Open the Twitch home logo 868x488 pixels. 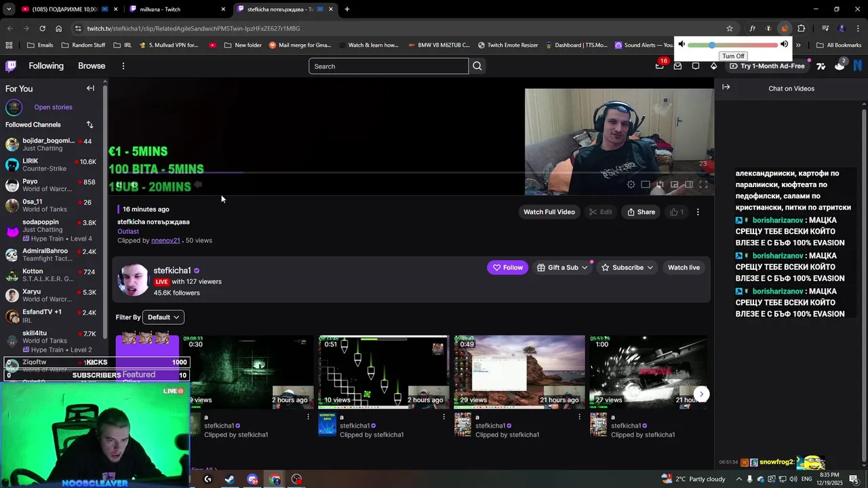11,66
